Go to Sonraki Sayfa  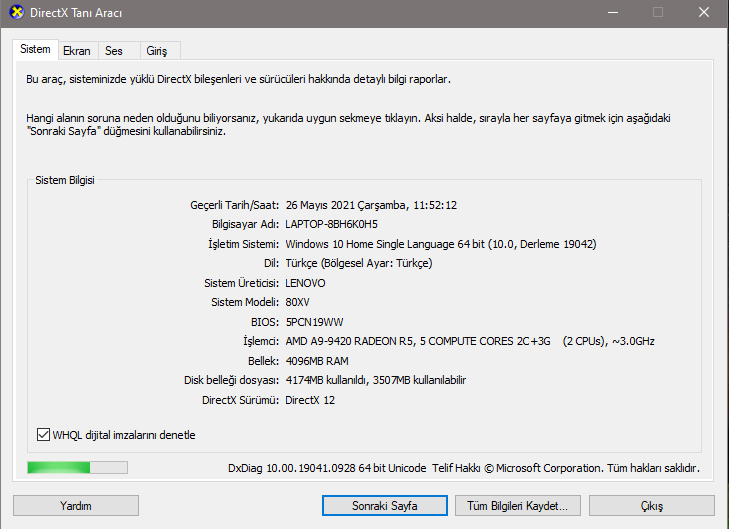(384, 505)
